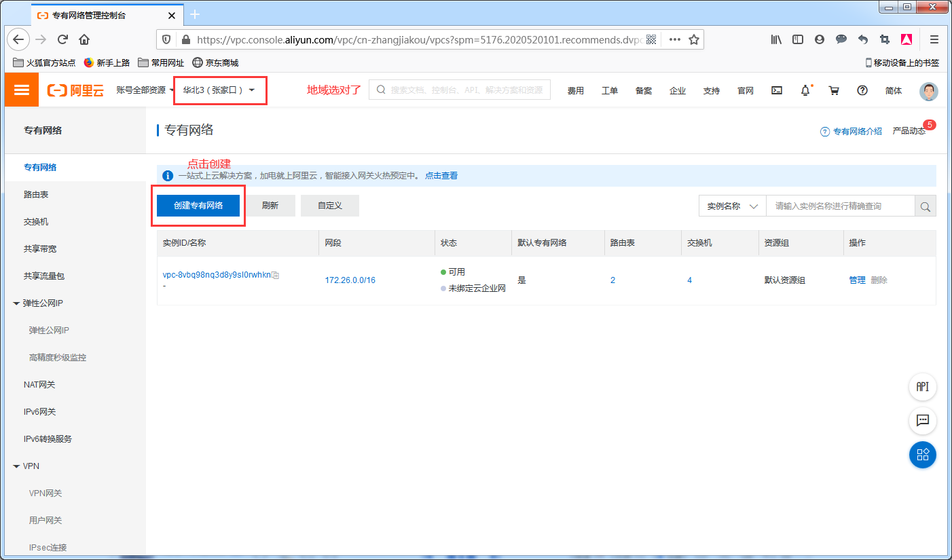Open the feedback speech-bubble icon on the right

click(x=922, y=421)
